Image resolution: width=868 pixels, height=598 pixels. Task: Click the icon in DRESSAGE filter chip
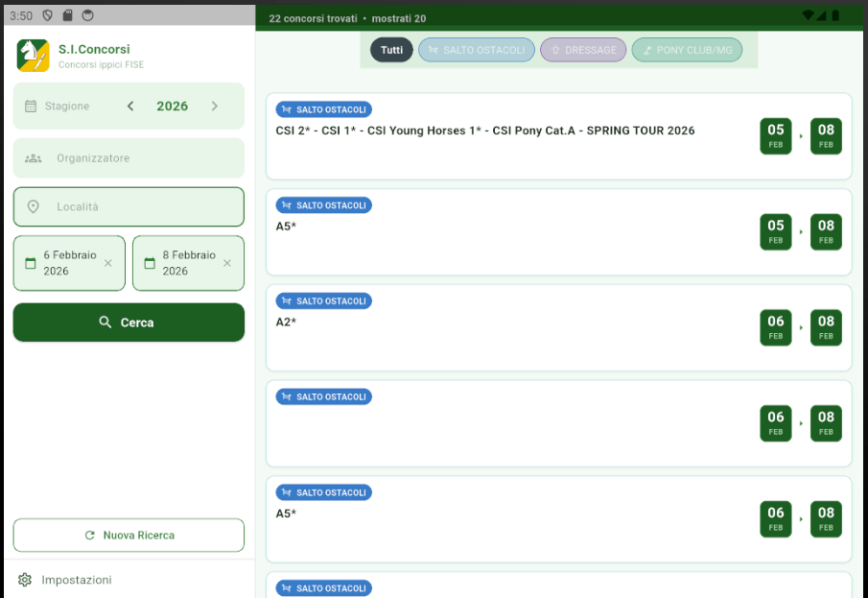555,50
